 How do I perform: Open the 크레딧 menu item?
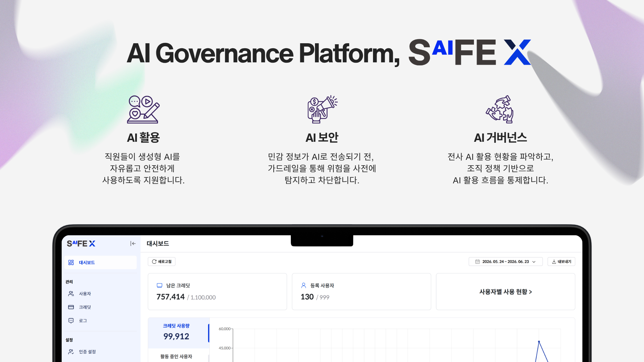[x=101, y=307]
